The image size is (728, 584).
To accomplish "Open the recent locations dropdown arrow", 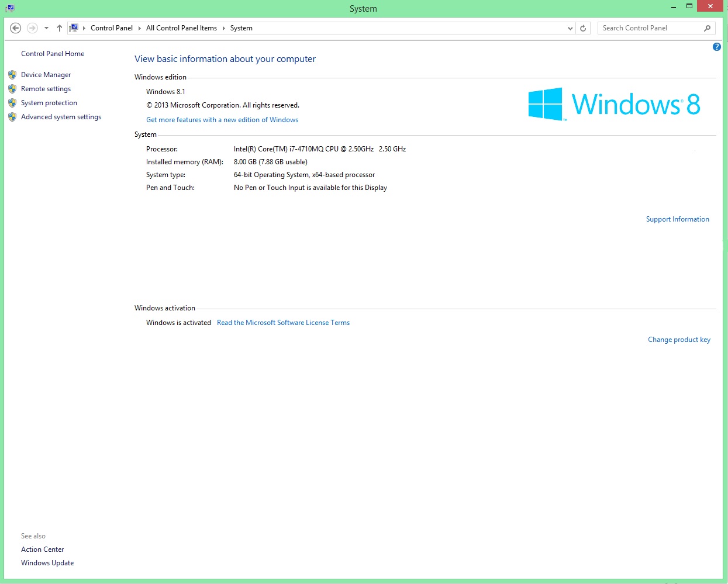I will [x=46, y=28].
